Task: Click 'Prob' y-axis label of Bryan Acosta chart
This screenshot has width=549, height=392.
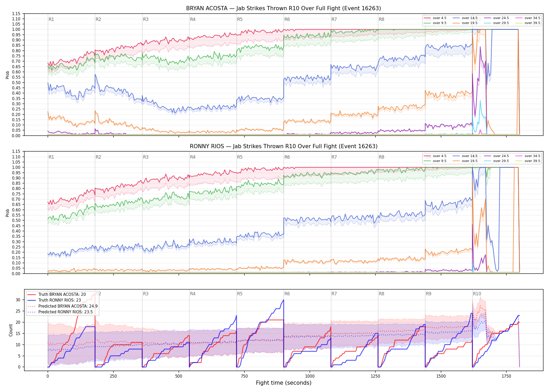Action: coord(8,75)
